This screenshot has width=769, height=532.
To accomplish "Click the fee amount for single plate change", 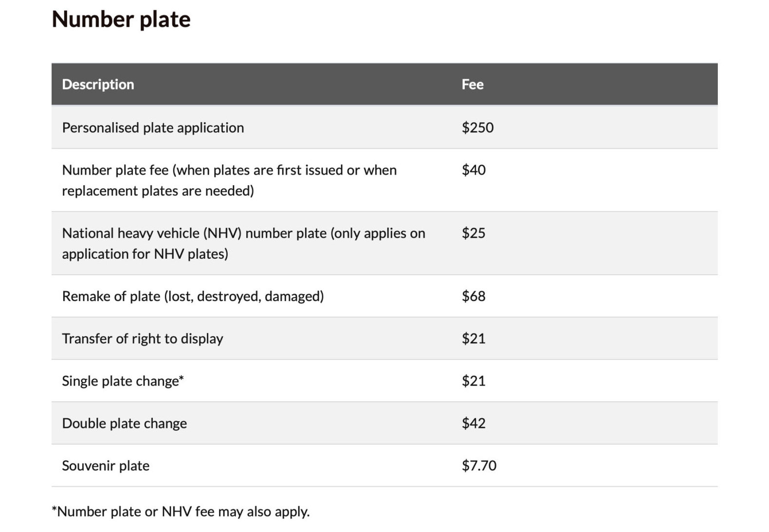I will coord(474,381).
